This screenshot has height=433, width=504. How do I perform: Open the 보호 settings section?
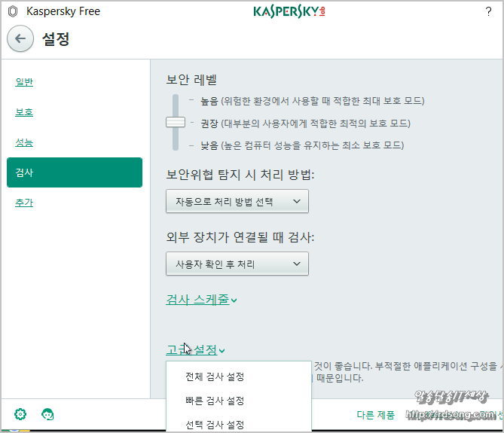24,112
